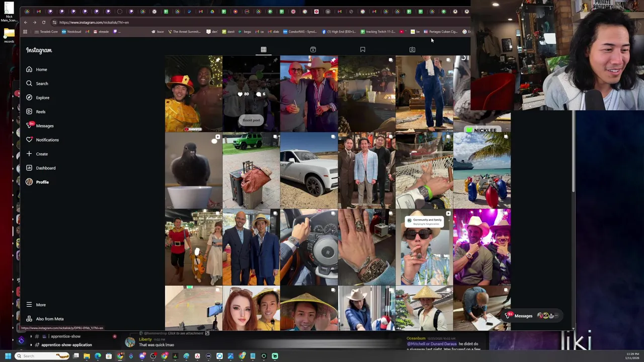Image resolution: width=644 pixels, height=362 pixels.
Task: Open the CondorNAS Synology bookmark
Action: (x=300, y=32)
